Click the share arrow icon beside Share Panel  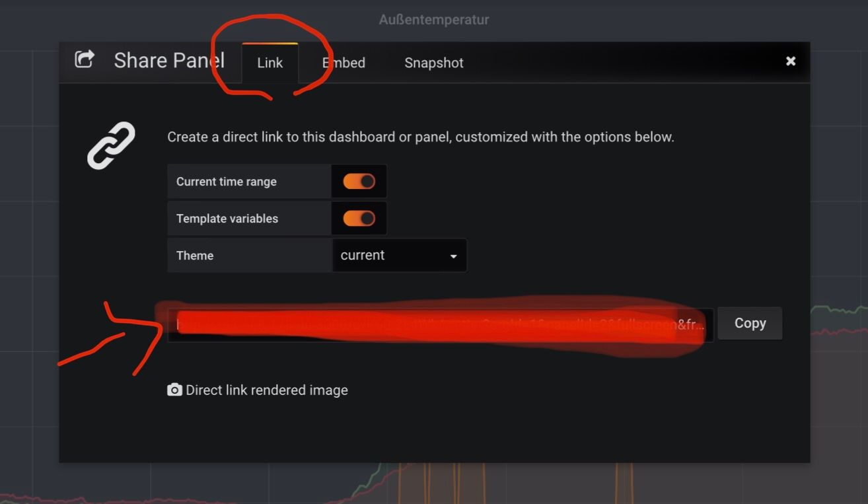85,59
